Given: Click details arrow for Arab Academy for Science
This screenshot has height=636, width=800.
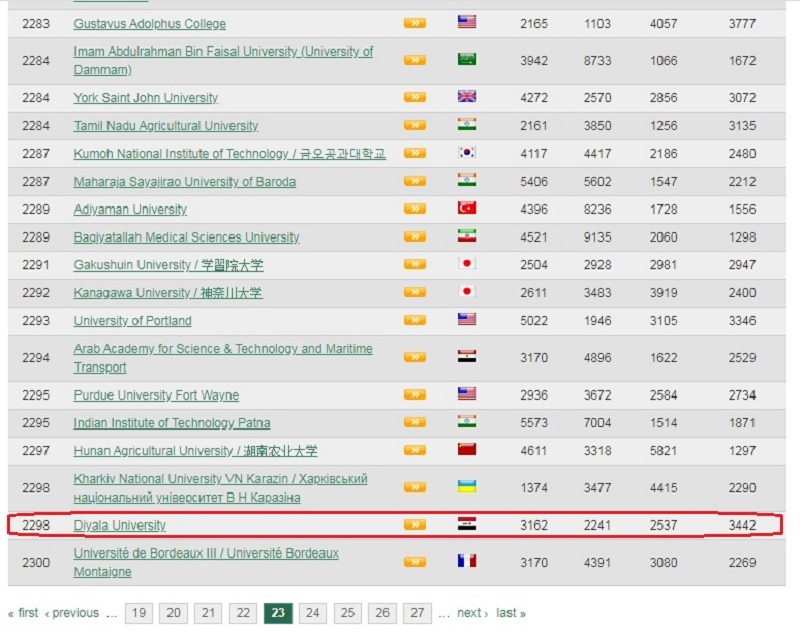Looking at the screenshot, I should (415, 357).
